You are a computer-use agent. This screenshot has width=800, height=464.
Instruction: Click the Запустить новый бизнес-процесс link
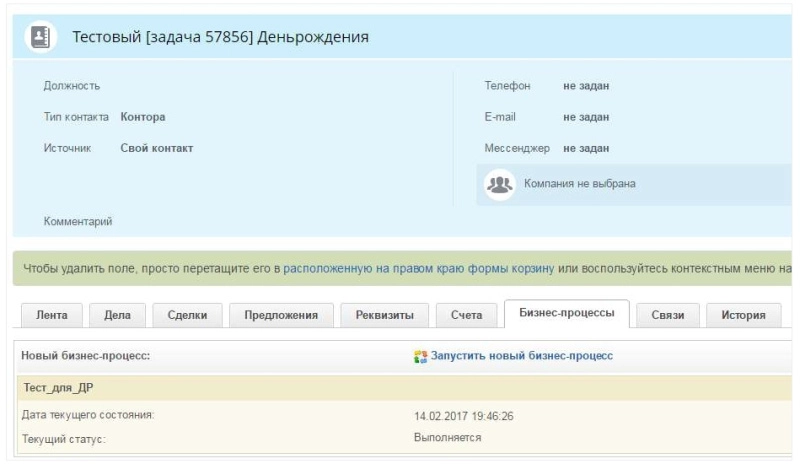[x=521, y=356]
